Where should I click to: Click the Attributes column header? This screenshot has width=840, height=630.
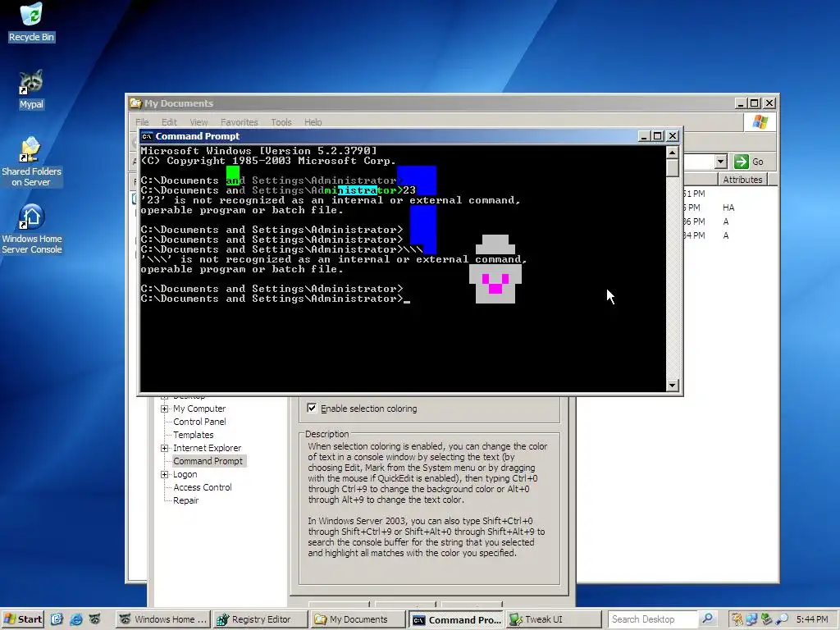coord(742,180)
